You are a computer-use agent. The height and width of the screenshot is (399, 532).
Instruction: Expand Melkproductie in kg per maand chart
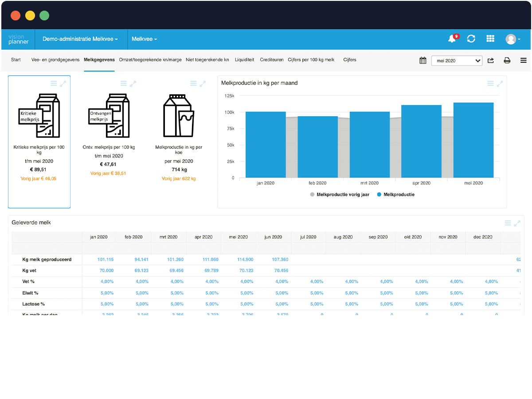point(500,83)
